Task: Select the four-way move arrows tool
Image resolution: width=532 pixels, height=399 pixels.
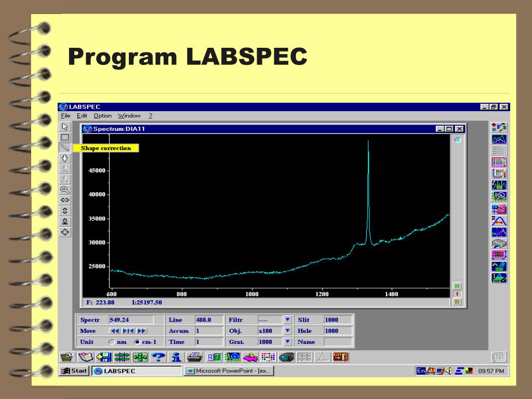Action: point(65,232)
